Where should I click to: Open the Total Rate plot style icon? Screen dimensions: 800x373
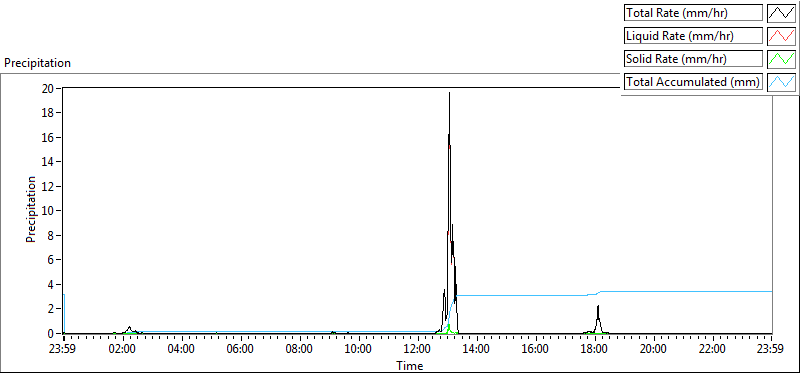tap(781, 12)
